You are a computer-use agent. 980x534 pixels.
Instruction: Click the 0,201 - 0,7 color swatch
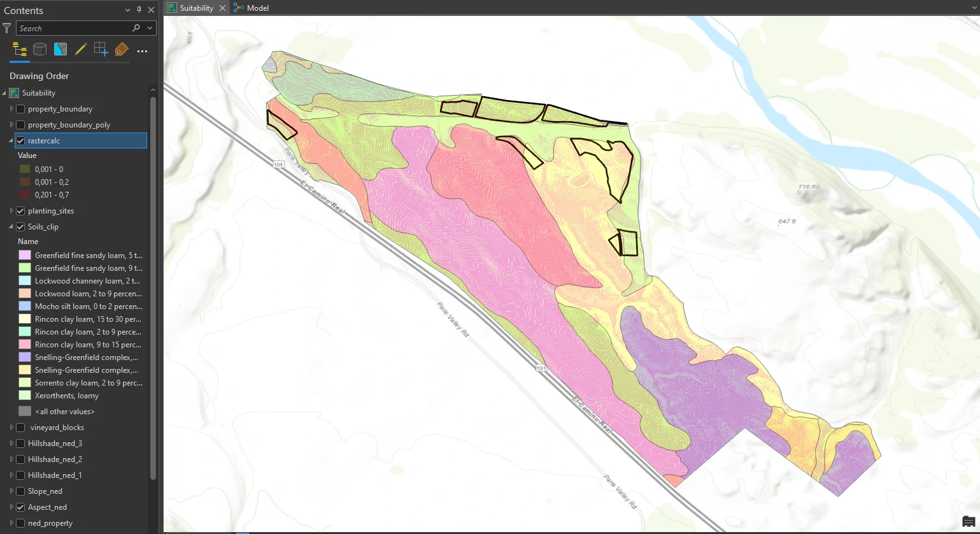[x=25, y=195]
